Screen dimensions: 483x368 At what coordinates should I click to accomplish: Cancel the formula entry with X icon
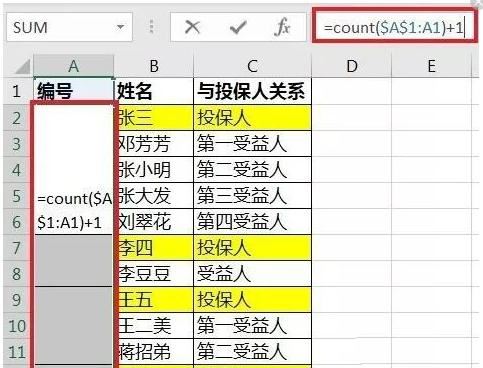(192, 27)
